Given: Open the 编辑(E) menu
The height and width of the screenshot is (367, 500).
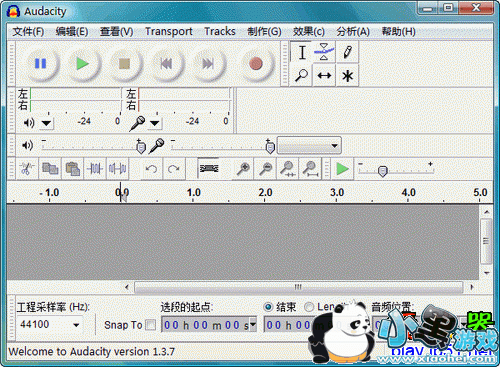Looking at the screenshot, I should click(72, 32).
